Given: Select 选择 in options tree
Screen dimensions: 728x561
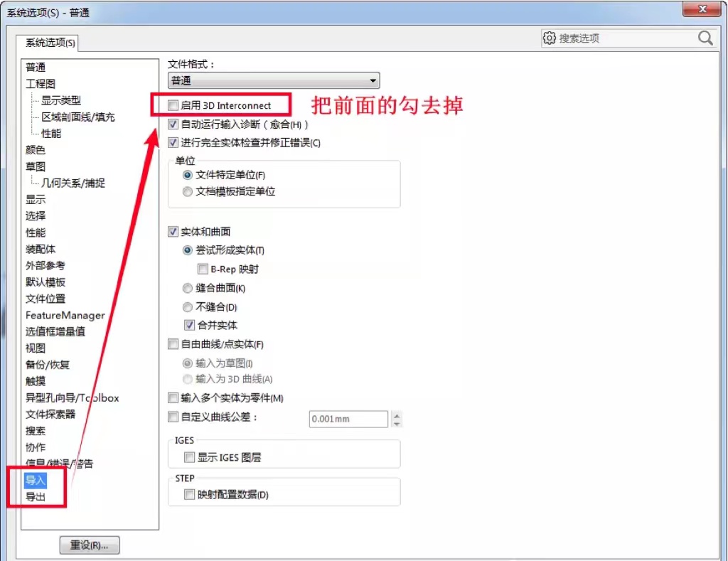Looking at the screenshot, I should (36, 216).
